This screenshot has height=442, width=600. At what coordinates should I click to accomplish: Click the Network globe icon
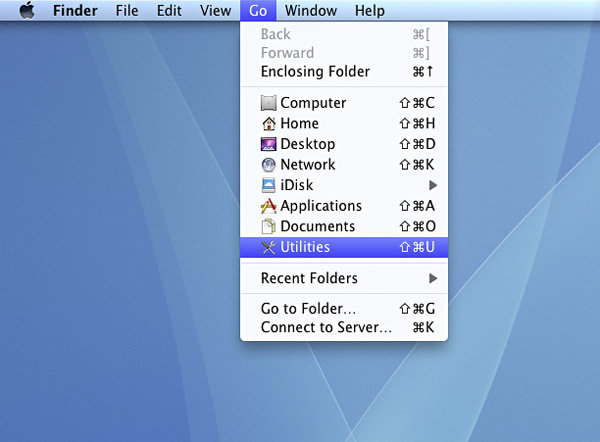click(268, 165)
